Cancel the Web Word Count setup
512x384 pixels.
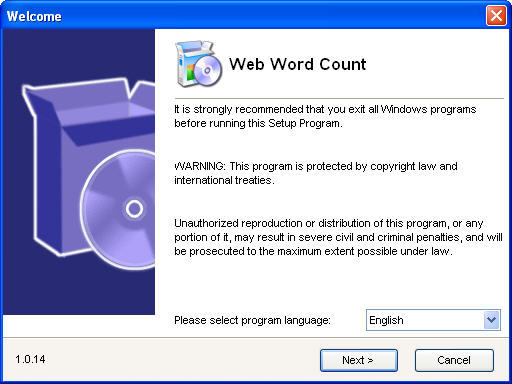point(454,360)
